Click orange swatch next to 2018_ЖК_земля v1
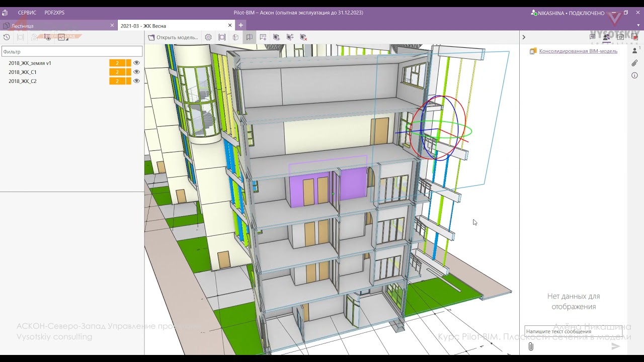The height and width of the screenshot is (362, 644). tap(128, 63)
